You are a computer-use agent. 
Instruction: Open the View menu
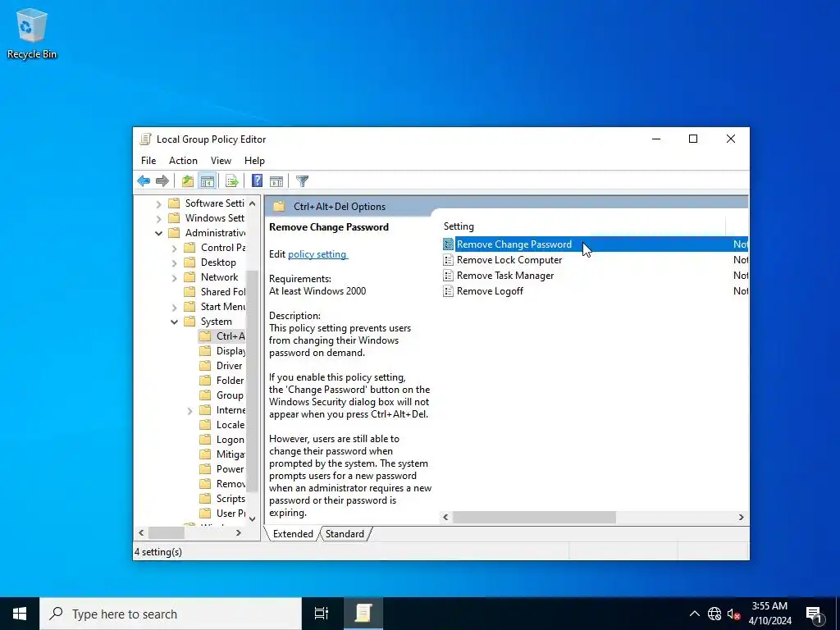[x=221, y=161]
